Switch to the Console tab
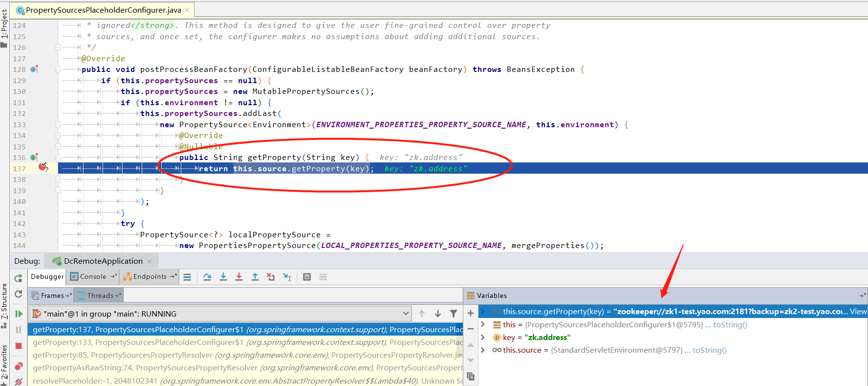 [93, 276]
